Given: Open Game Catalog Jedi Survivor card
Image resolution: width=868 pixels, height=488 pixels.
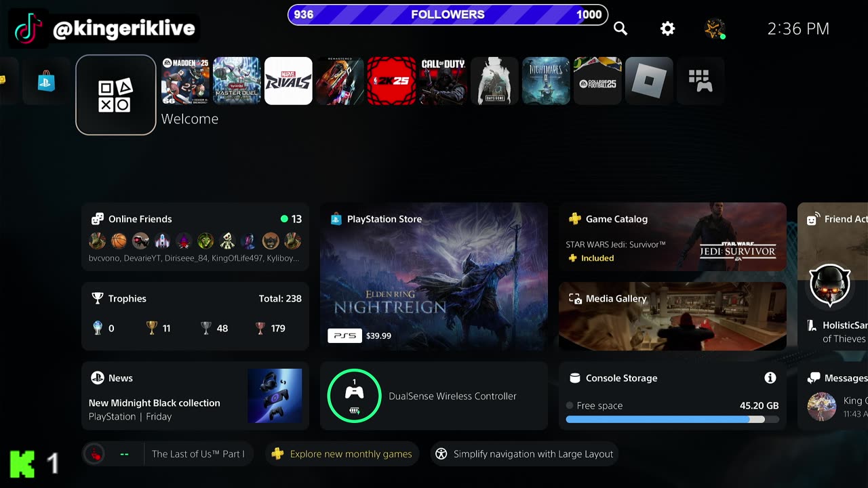Looking at the screenshot, I should click(x=673, y=237).
